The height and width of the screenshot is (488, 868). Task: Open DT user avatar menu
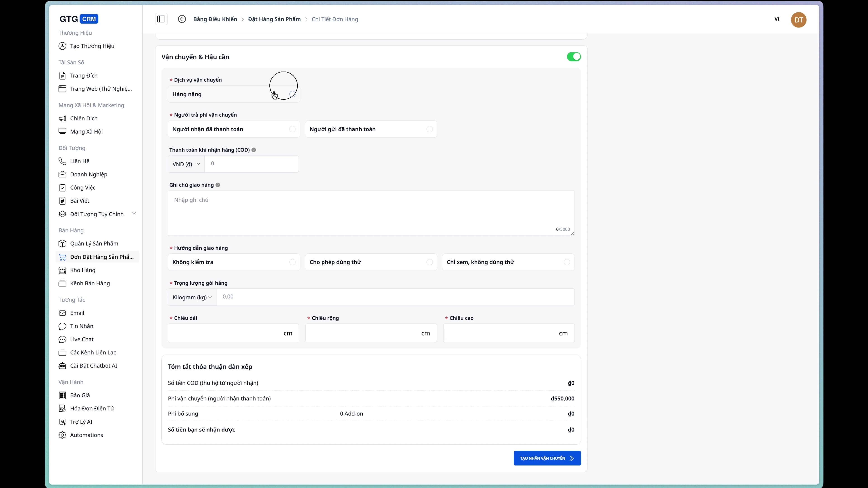tap(798, 20)
